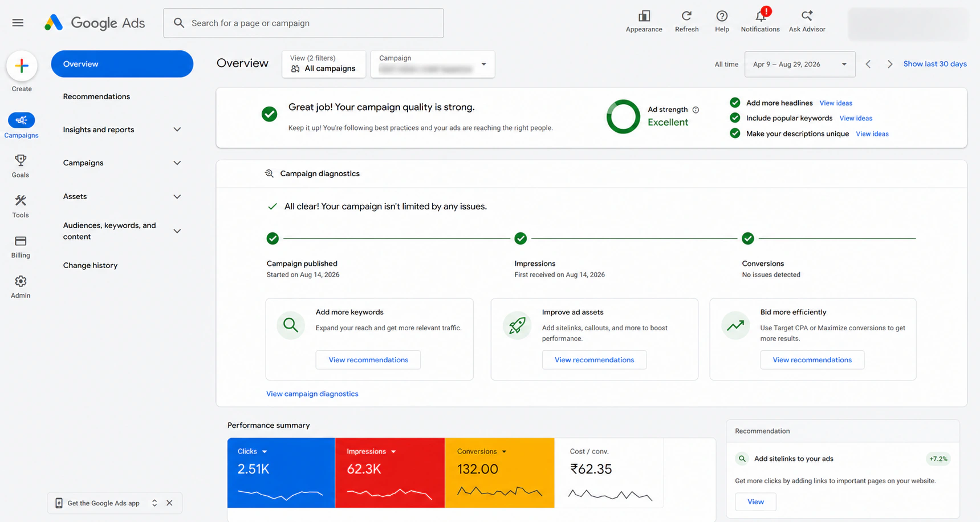Open View campaign diagnostics link

point(312,394)
